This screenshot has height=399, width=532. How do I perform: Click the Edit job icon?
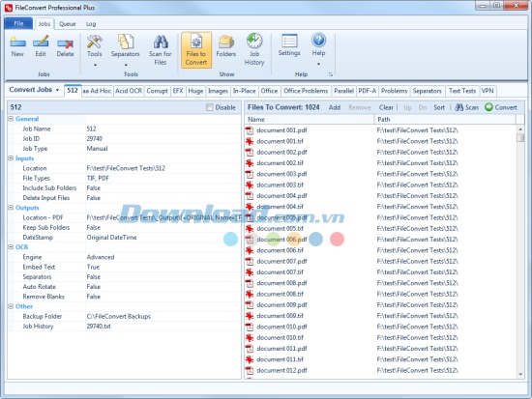click(x=41, y=43)
